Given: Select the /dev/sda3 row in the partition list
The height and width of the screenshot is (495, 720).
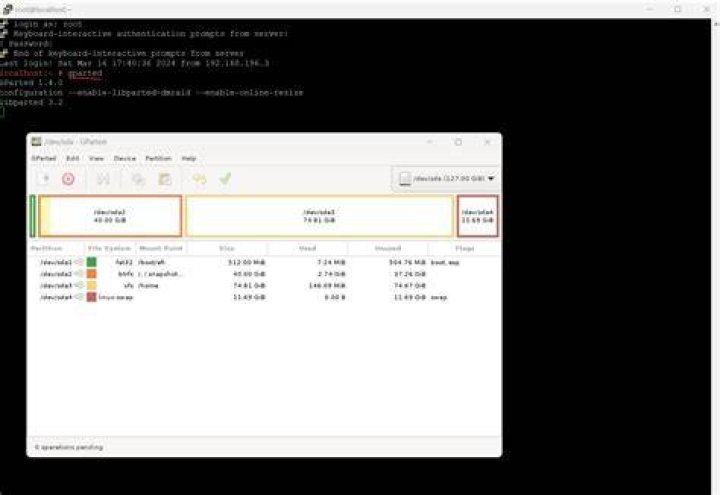Looking at the screenshot, I should pyautogui.click(x=264, y=285).
